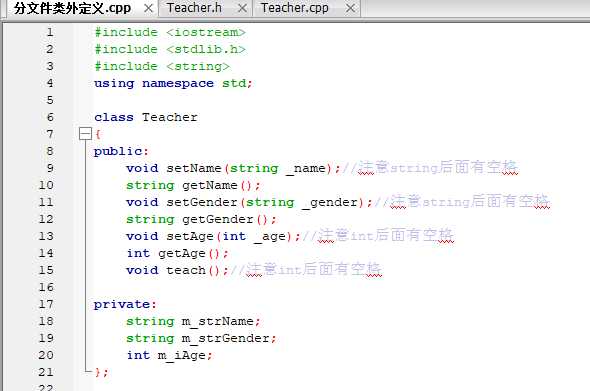This screenshot has width=590, height=391.
Task: Select the 分文件类外定义.cpp tab
Action: 73,8
